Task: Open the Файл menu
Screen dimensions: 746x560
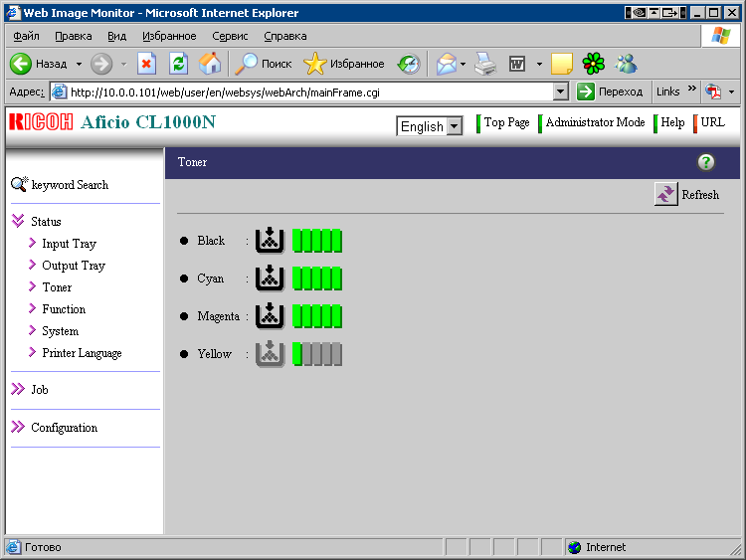Action: (26, 36)
